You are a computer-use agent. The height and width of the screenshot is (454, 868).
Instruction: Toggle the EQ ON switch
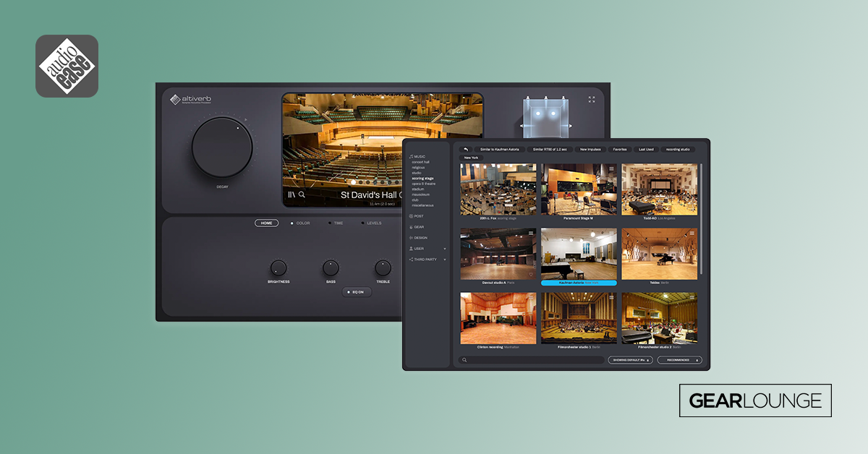[x=357, y=292]
